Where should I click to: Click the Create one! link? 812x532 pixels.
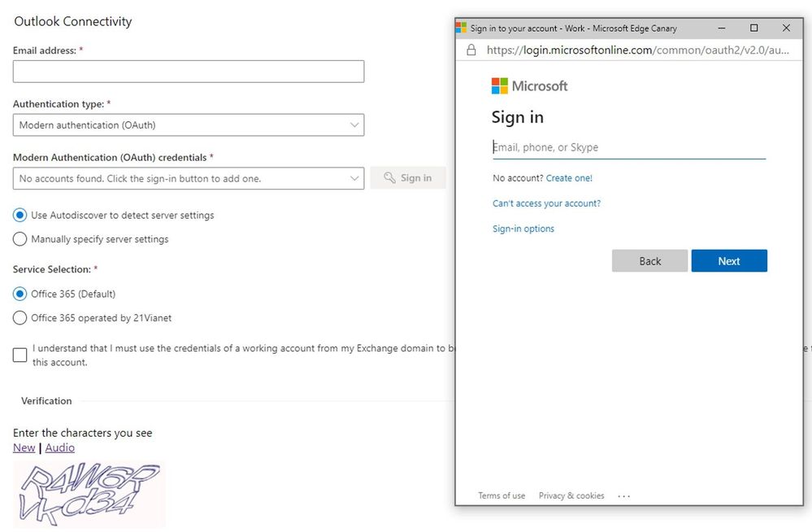point(569,178)
